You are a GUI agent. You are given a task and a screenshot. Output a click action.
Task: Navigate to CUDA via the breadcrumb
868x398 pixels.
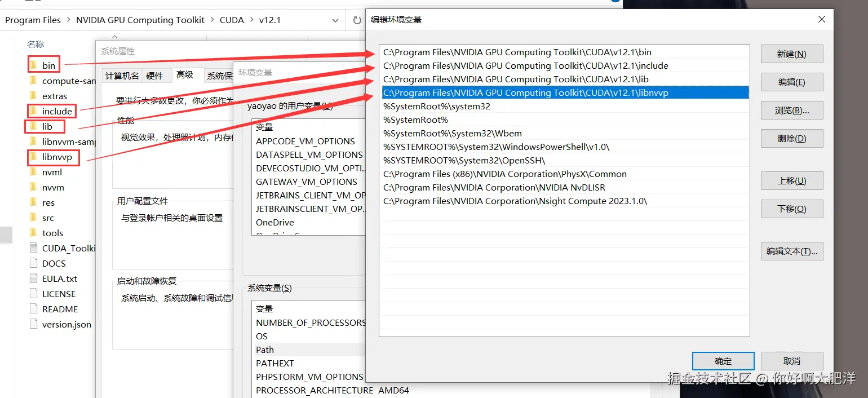pyautogui.click(x=232, y=20)
